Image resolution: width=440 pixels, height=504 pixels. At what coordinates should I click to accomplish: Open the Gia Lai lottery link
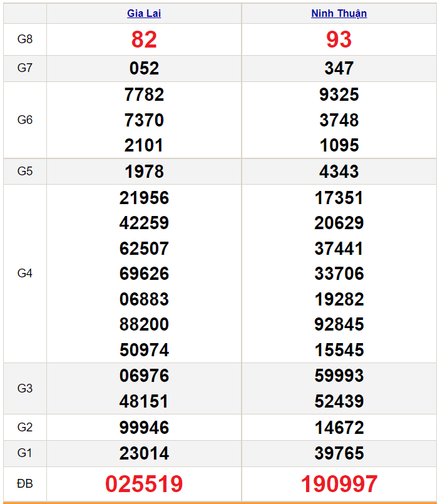pos(144,14)
